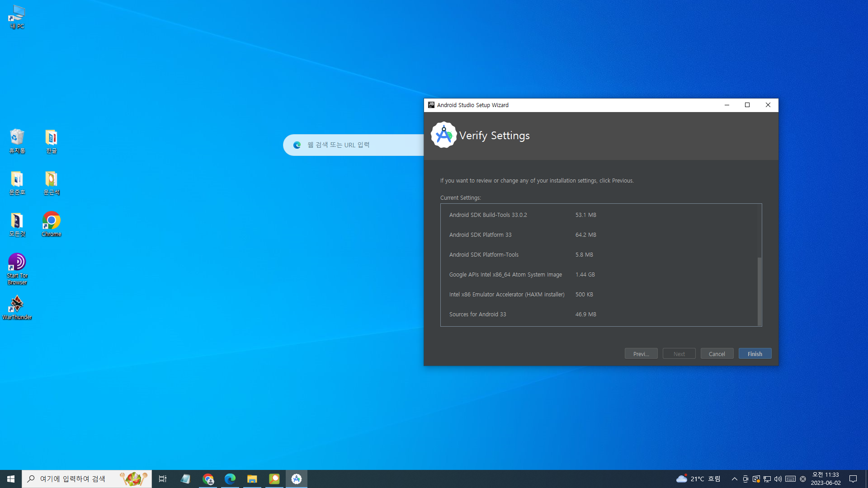Open Chrome from the taskbar

(208, 479)
